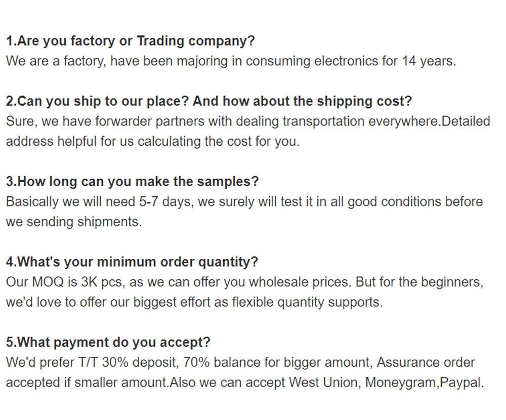The image size is (506, 420).
Task: Click the heading about shipping cost
Action: pyautogui.click(x=209, y=101)
